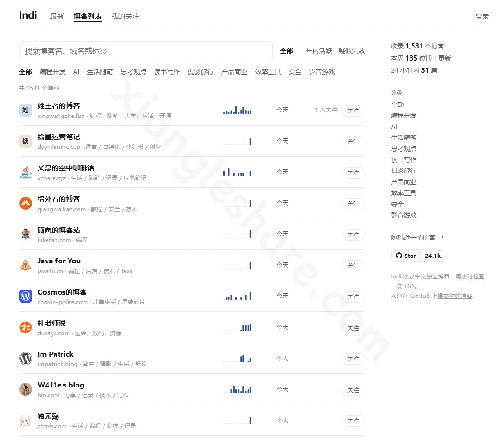Screen dimensions: 504x442
Task: Click 关注 for 墙外看的博客
Action: [x=353, y=203]
